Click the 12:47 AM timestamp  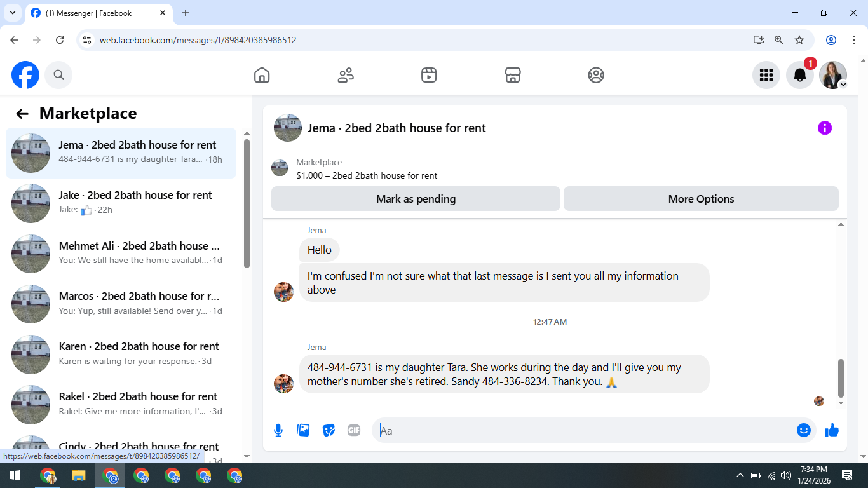550,322
